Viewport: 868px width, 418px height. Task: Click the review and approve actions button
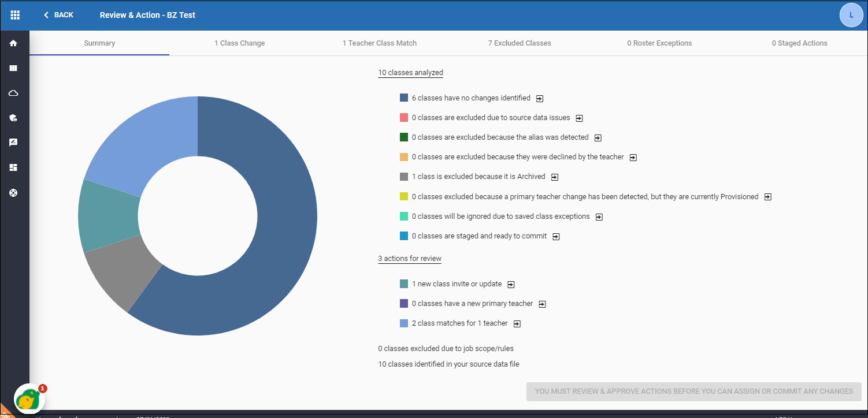coord(693,391)
